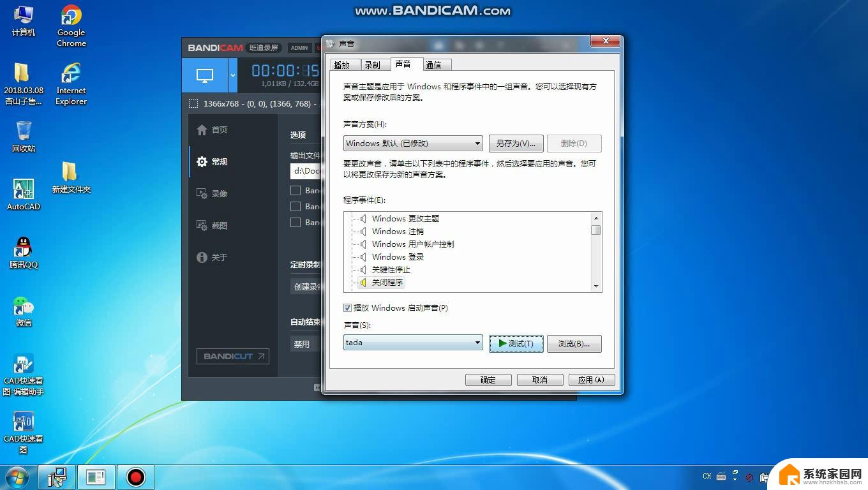
Task: Click the power plug tray icon
Action: [765, 477]
